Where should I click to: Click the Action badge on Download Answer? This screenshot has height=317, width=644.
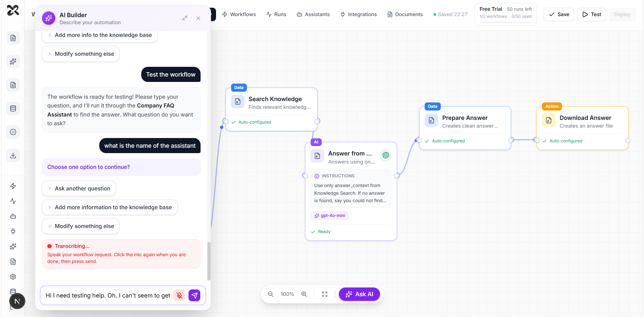point(552,106)
